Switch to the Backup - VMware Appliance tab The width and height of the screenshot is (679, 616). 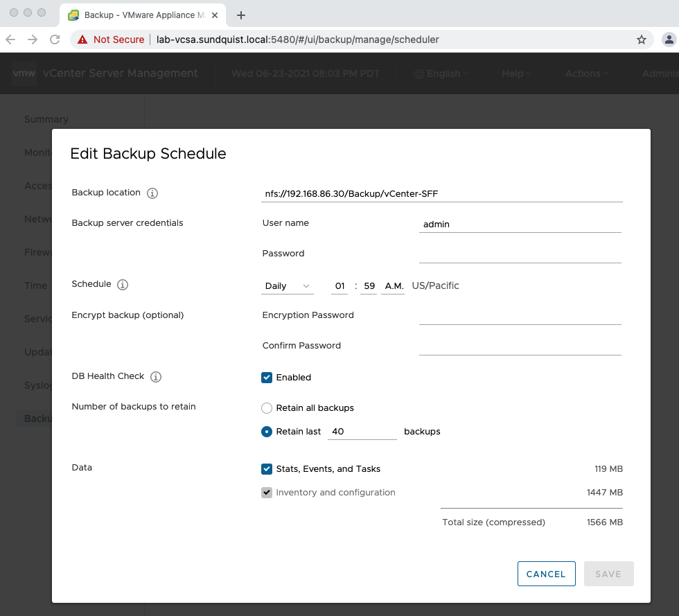click(143, 15)
